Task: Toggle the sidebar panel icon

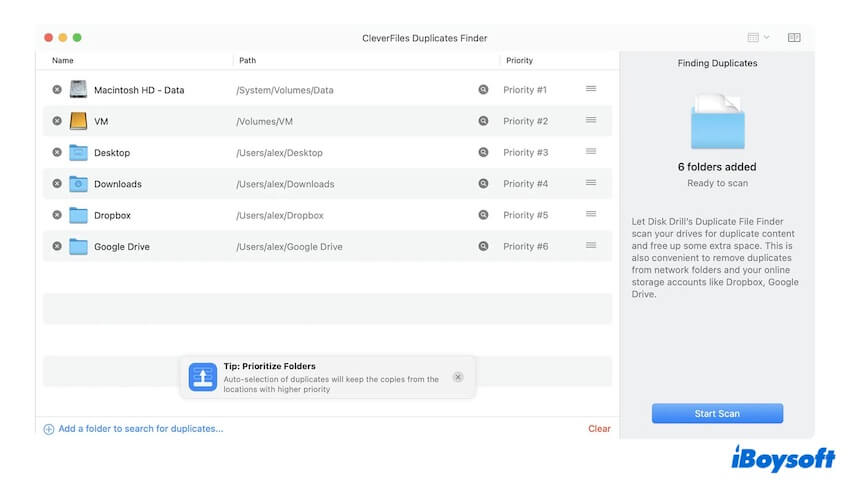Action: tap(794, 37)
